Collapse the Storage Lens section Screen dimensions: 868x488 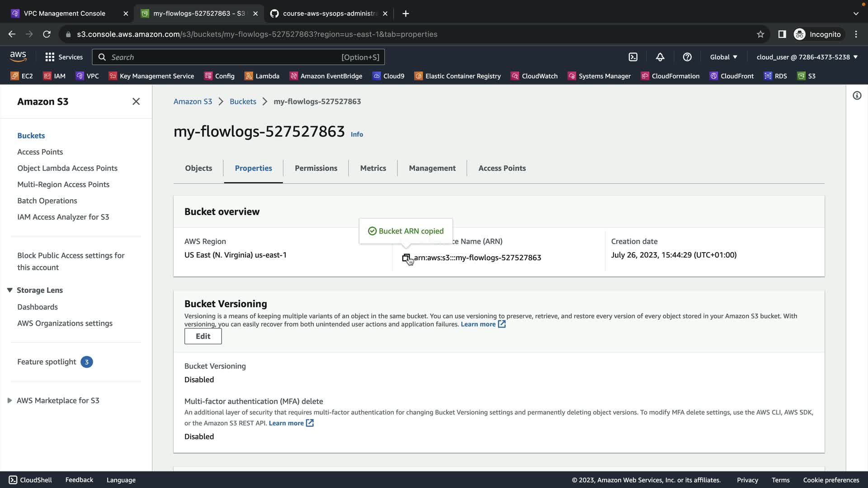pyautogui.click(x=9, y=290)
